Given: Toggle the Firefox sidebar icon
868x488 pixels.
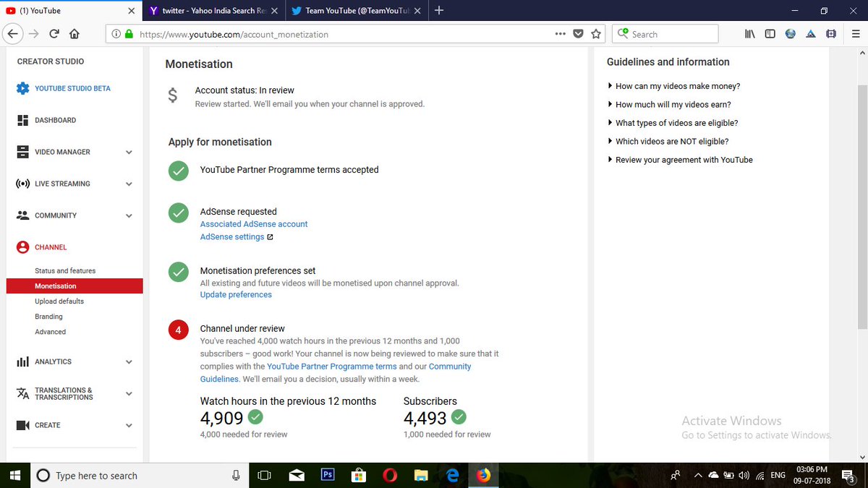Looking at the screenshot, I should click(x=770, y=34).
